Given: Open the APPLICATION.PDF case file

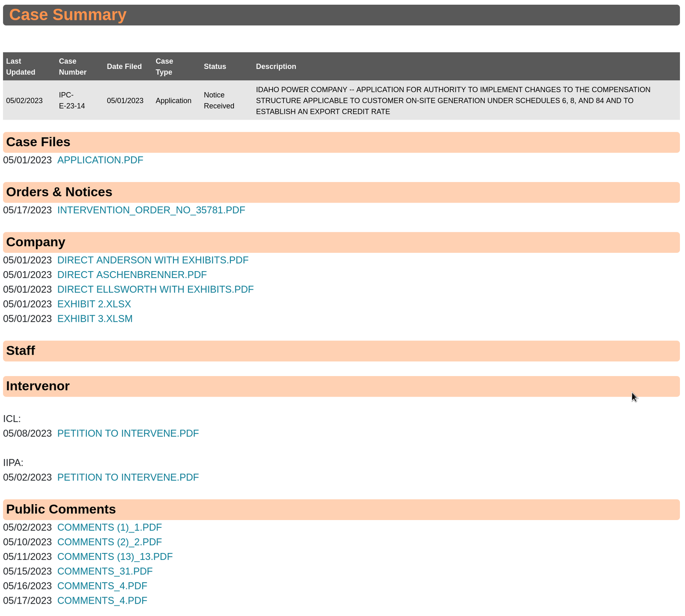Looking at the screenshot, I should [x=100, y=160].
